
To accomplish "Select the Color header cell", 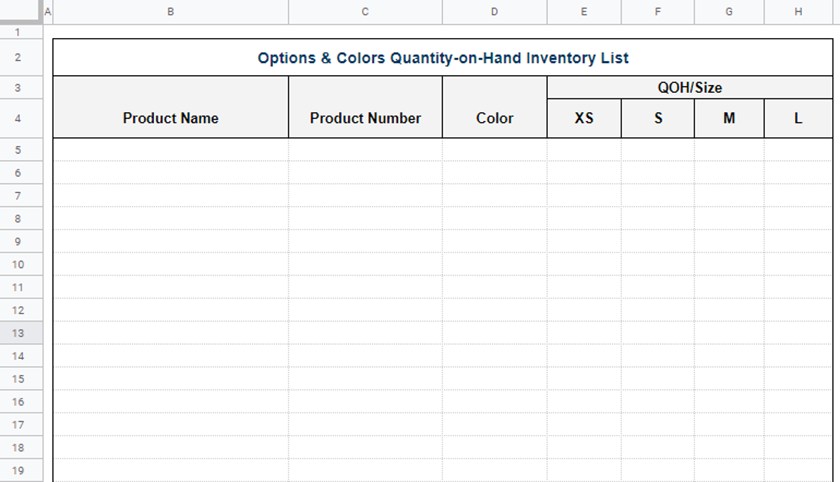I will click(494, 107).
